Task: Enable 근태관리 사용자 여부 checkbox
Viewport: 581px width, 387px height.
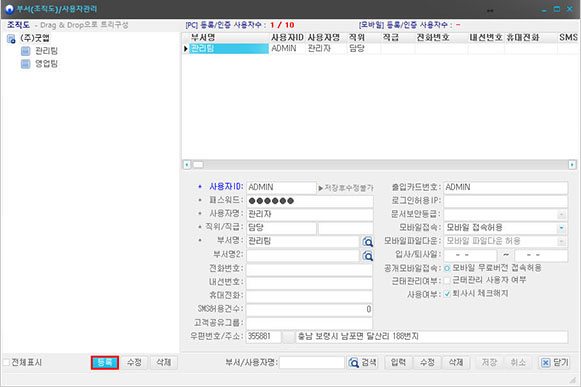Action: (447, 281)
